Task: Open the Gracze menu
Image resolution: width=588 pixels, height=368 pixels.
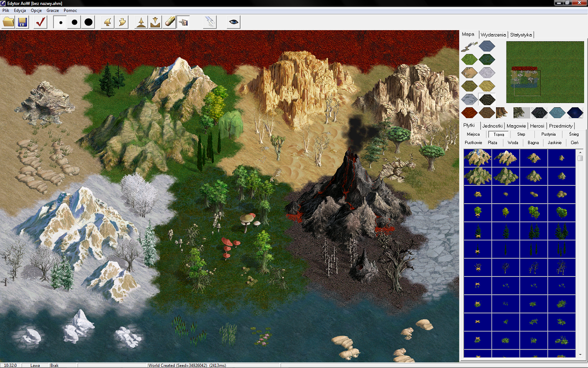Action: click(x=53, y=11)
